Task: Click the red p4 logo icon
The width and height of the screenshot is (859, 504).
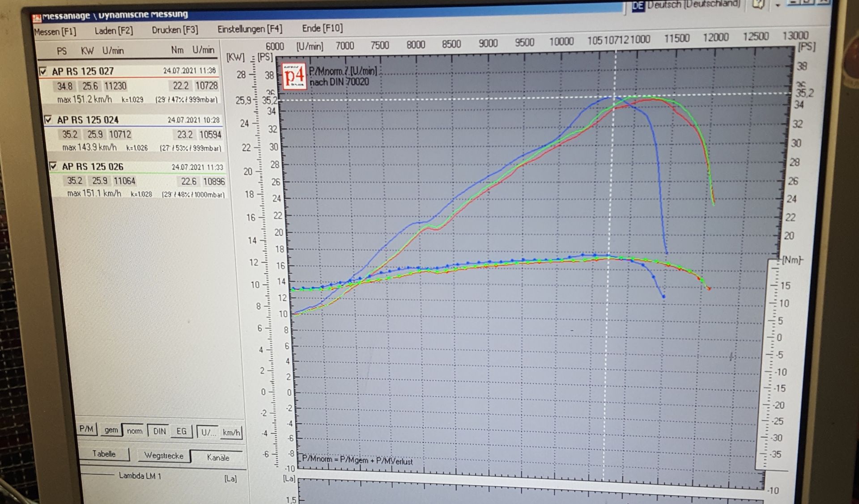Action: 294,76
